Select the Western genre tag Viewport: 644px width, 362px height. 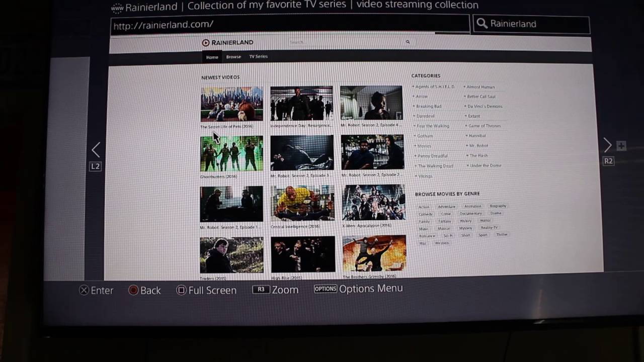(x=442, y=243)
